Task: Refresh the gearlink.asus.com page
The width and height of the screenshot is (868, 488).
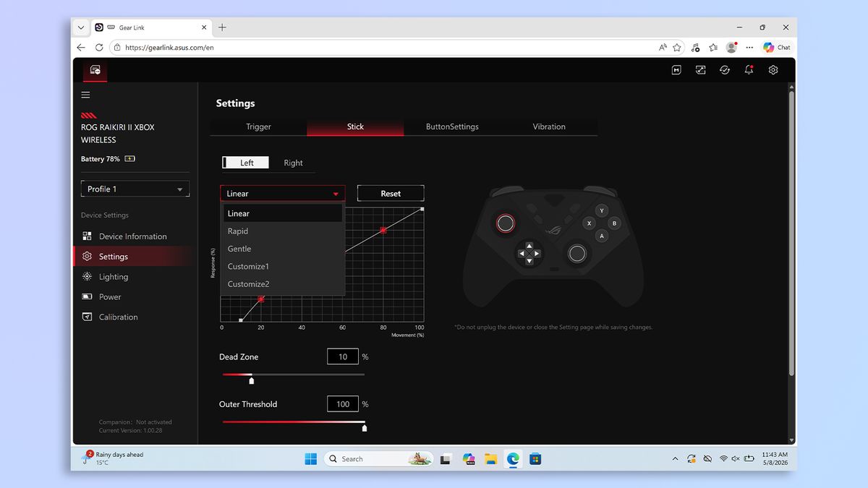Action: [x=99, y=48]
